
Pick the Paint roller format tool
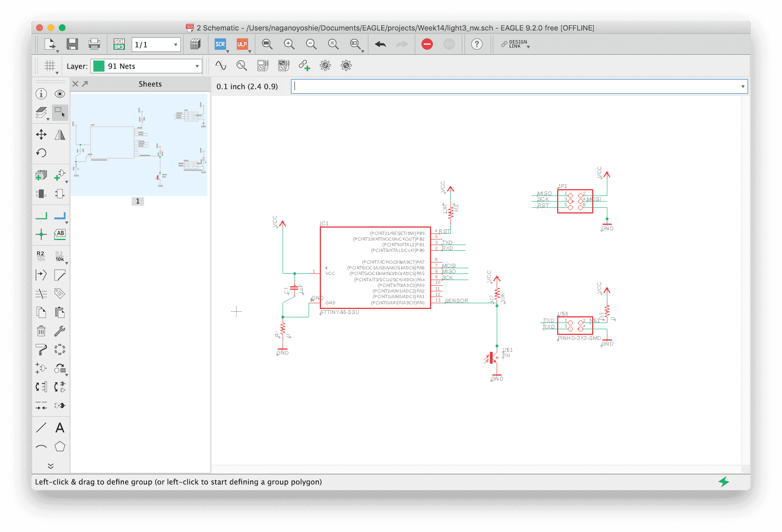[x=41, y=350]
